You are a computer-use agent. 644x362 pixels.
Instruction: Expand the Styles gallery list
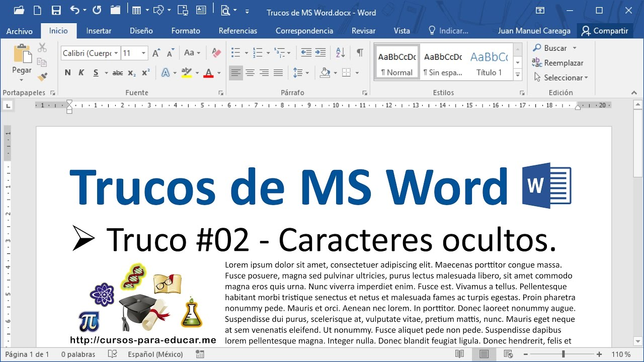(x=518, y=75)
